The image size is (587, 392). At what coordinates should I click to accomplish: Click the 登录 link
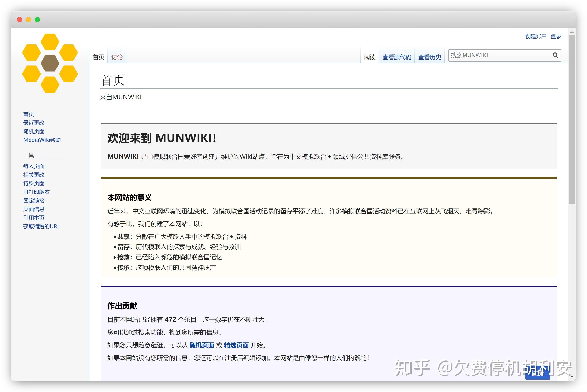556,37
